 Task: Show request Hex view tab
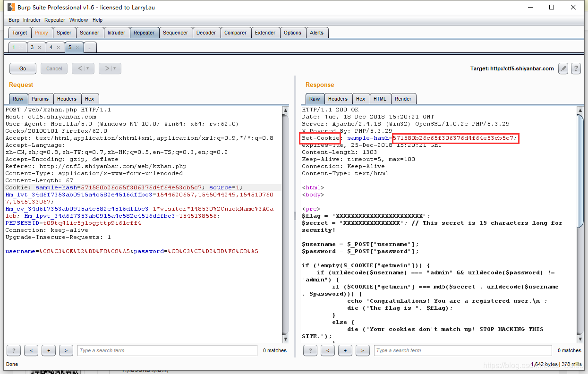click(x=90, y=99)
